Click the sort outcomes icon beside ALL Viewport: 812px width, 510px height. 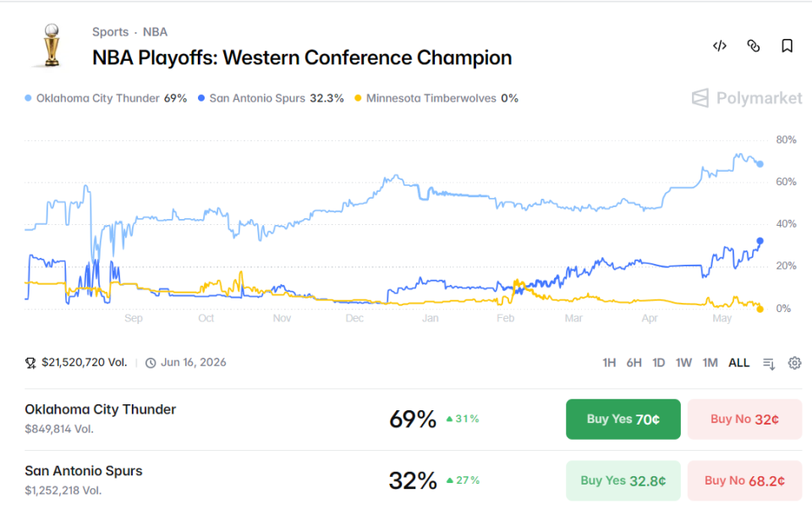769,364
